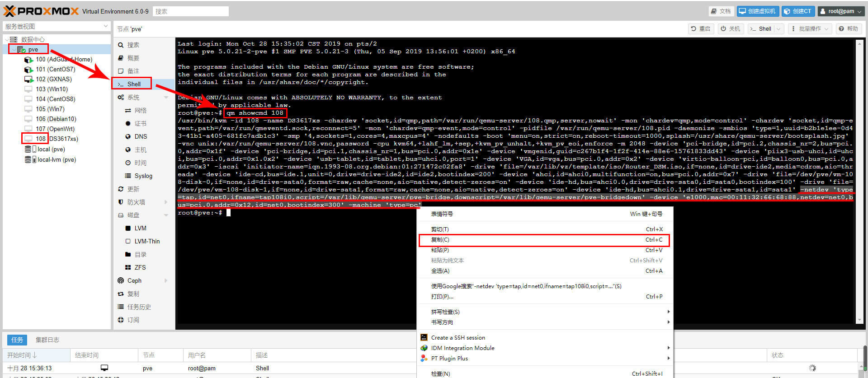This screenshot has width=868, height=378.
Task: Open the bulk actions (批量操作) dropdown
Action: 809,29
